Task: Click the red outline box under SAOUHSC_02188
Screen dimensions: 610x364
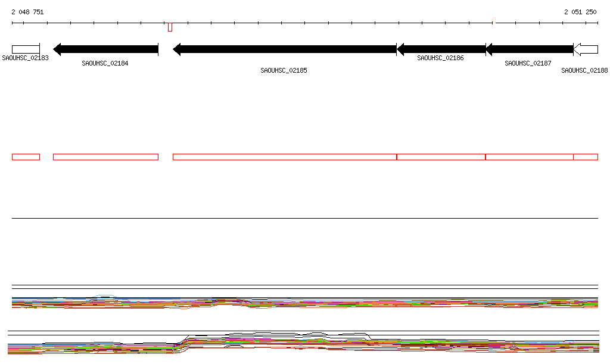Action: 586,157
